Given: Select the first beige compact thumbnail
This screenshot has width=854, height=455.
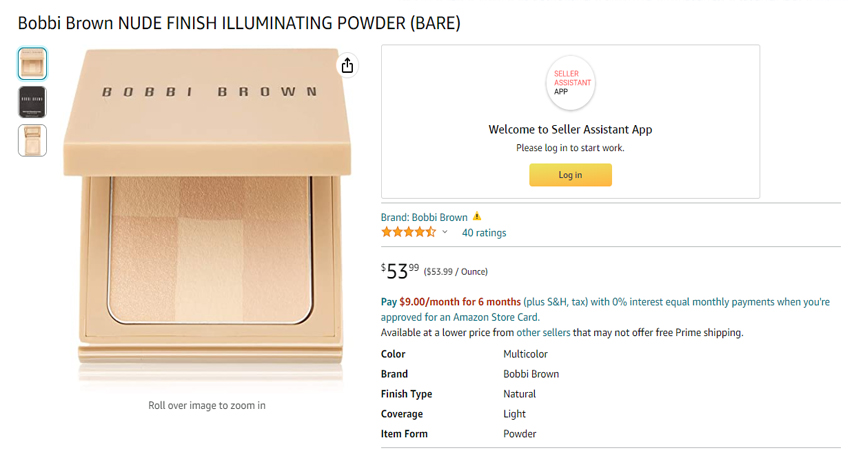Looking at the screenshot, I should (32, 64).
